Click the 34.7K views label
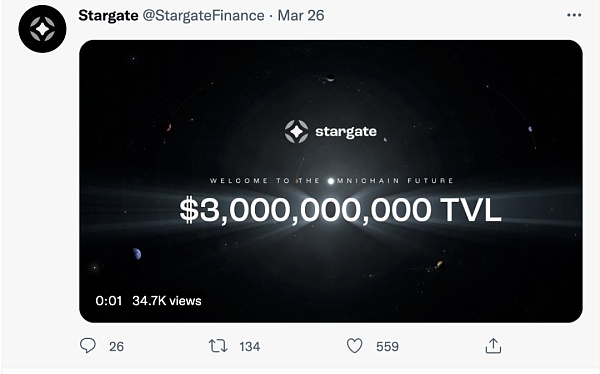600x374 pixels. pyautogui.click(x=167, y=301)
